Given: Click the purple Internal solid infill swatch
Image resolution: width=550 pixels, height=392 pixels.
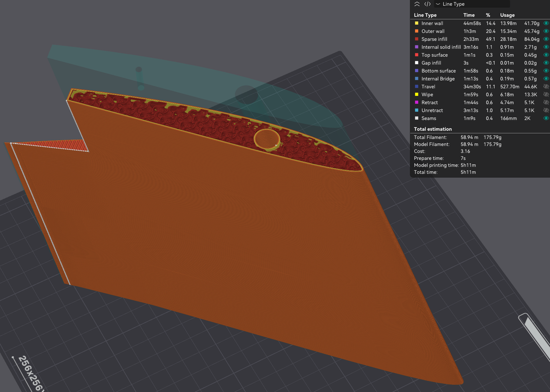Looking at the screenshot, I should click(x=416, y=47).
